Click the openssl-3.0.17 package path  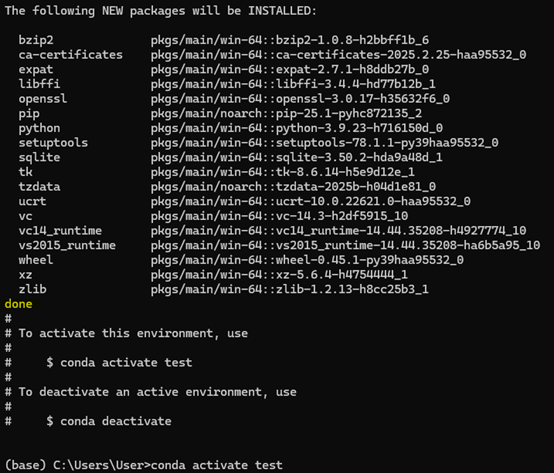coord(300,99)
